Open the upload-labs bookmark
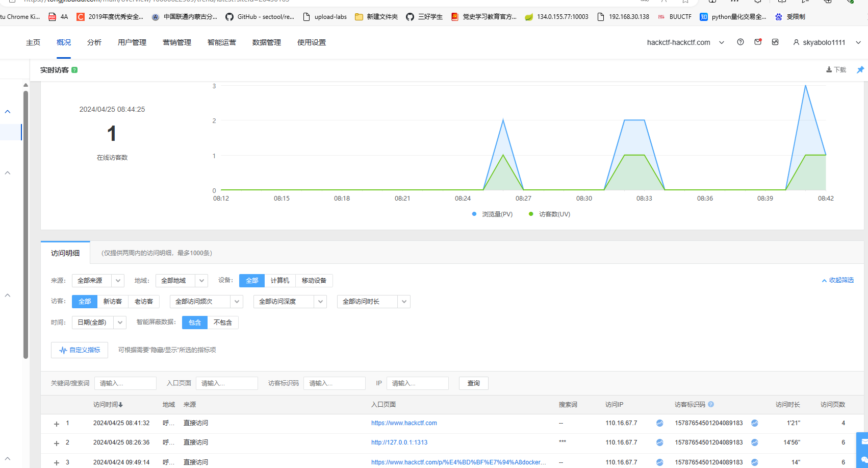Viewport: 868px width, 468px height. [324, 17]
